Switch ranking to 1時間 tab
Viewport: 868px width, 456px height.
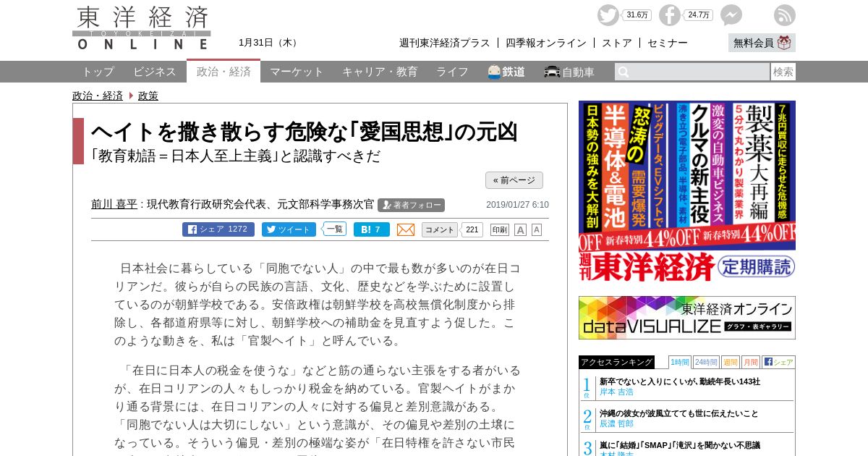pyautogui.click(x=680, y=362)
